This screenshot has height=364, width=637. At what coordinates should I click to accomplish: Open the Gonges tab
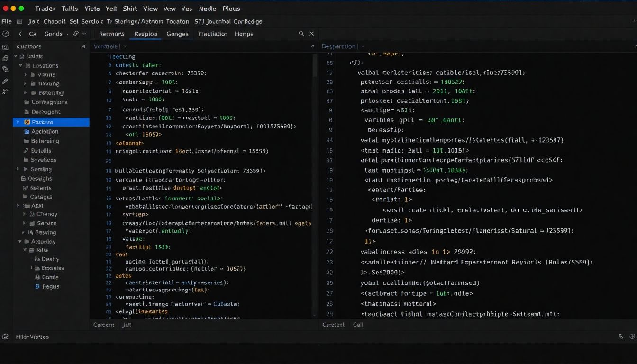tap(177, 34)
